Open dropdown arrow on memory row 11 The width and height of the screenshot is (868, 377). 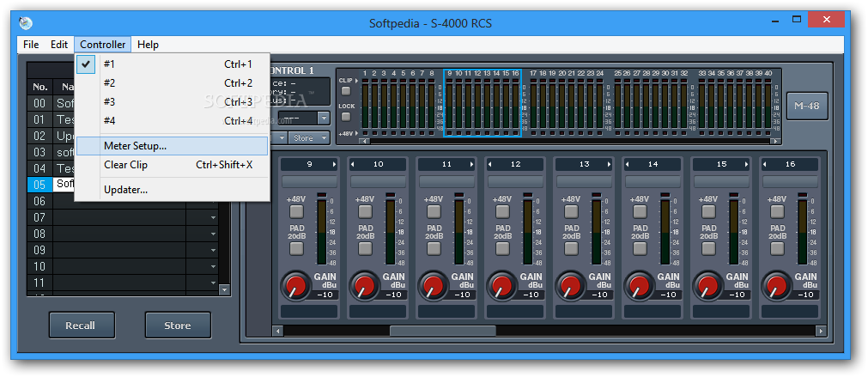click(x=214, y=283)
